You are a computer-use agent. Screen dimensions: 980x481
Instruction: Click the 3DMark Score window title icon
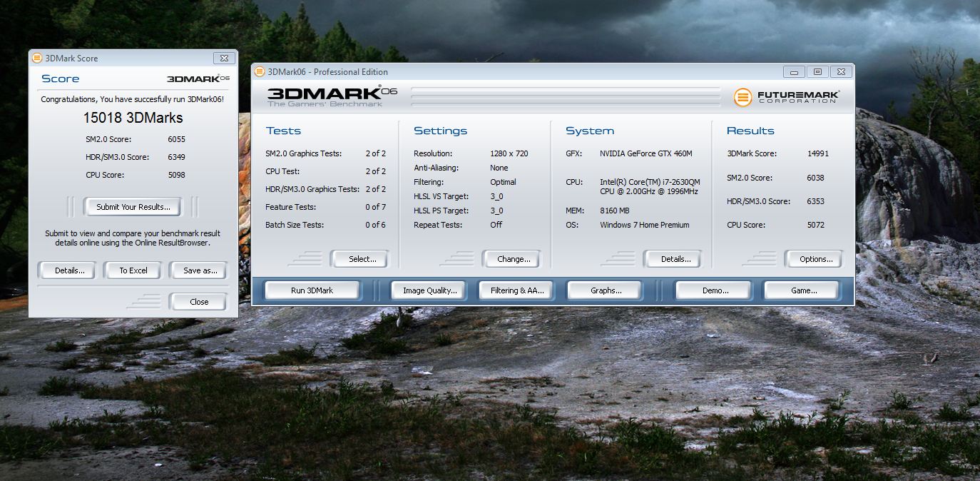(x=37, y=58)
